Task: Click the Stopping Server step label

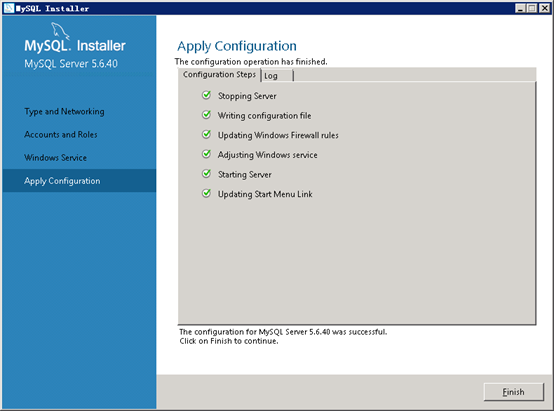Action: pyautogui.click(x=247, y=96)
